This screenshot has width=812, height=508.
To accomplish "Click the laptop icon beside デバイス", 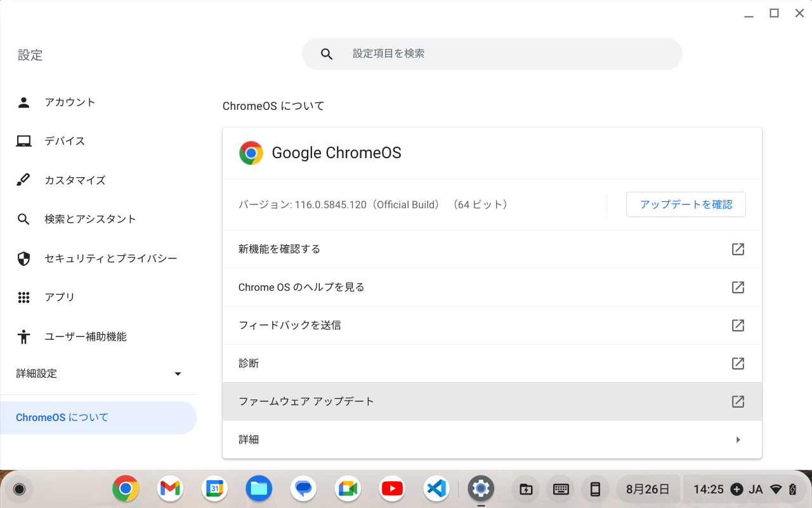I will [23, 141].
